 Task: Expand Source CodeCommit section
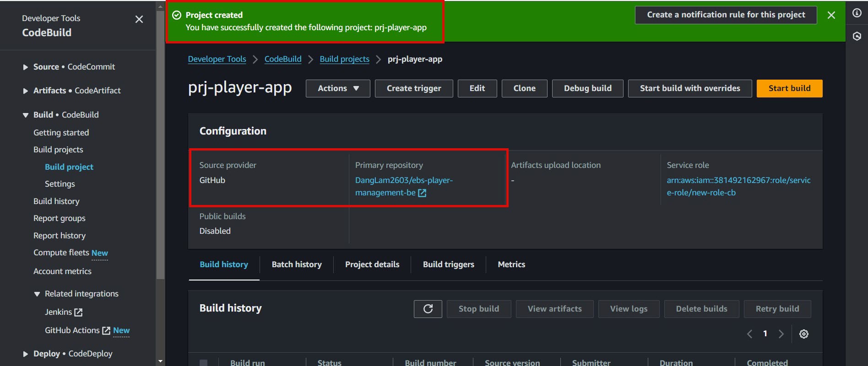(x=26, y=67)
